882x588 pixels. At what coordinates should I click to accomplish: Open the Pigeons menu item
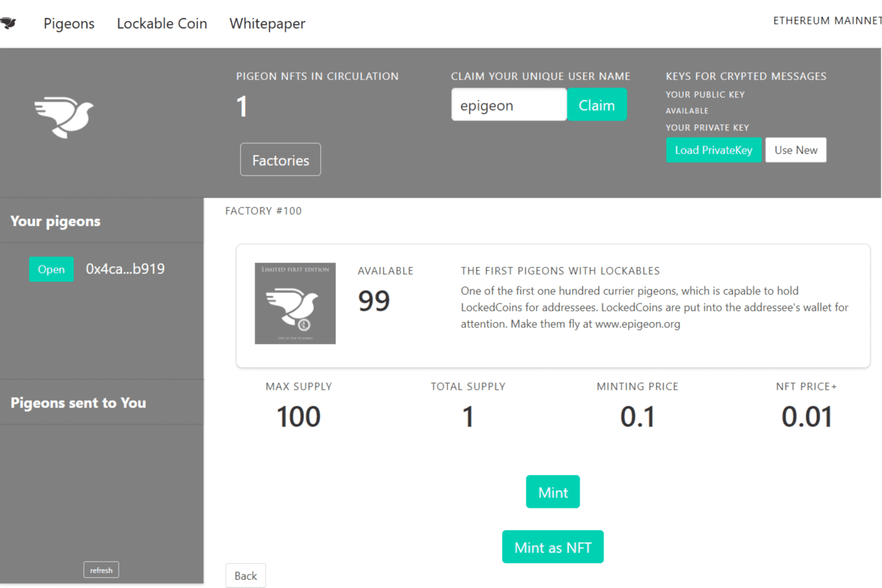[69, 23]
